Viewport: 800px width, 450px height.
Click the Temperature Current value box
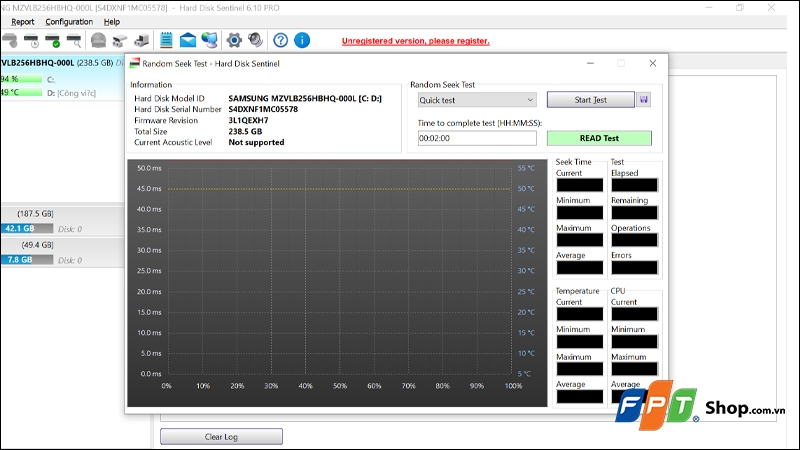[580, 314]
